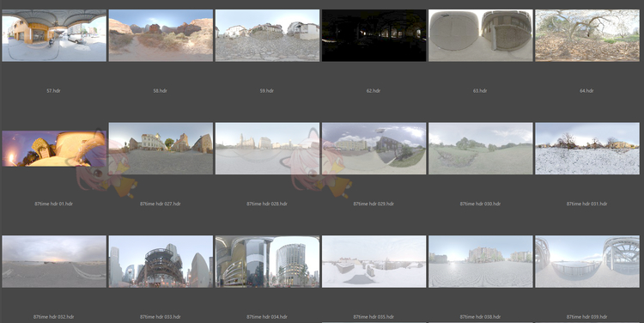Select the 64.hdr tree and leaves thumbnail
Screen dimensions: 644x323
[587, 36]
